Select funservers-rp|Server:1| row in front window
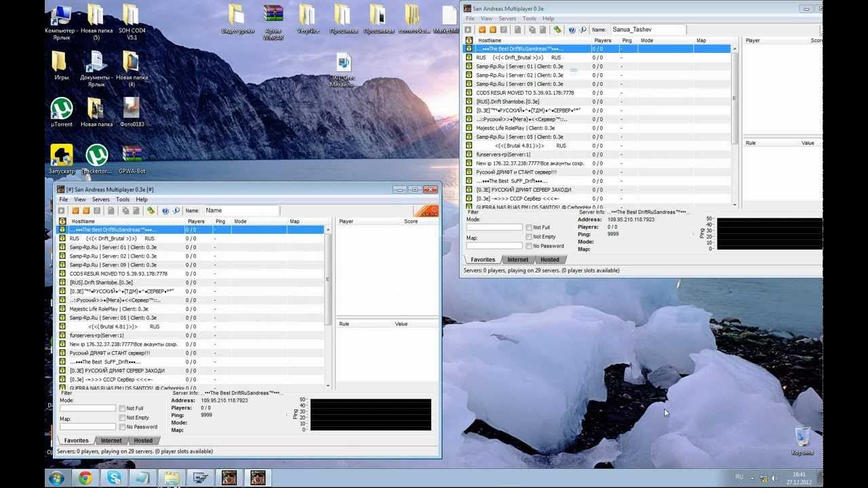Viewport: 868px width, 488px height. coord(190,335)
